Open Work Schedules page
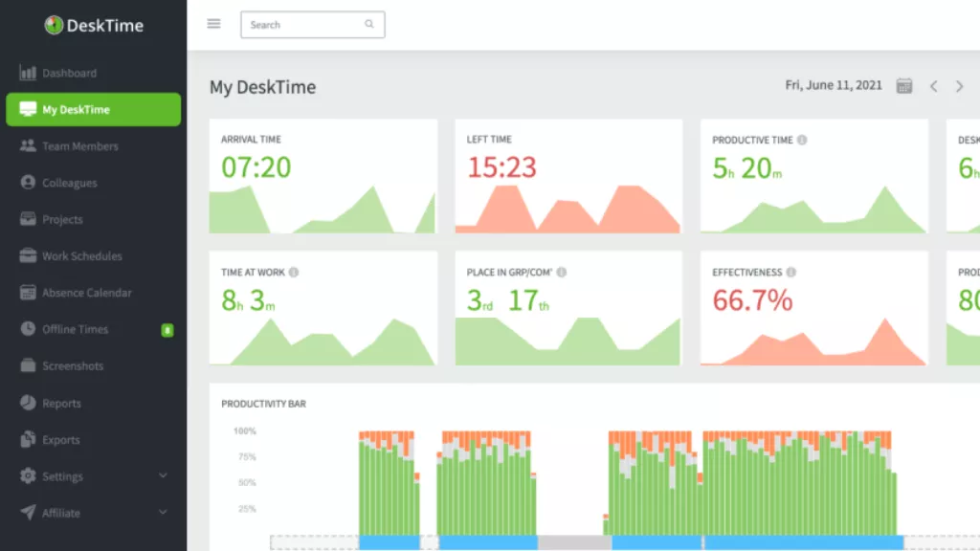This screenshot has height=551, width=980. [82, 256]
